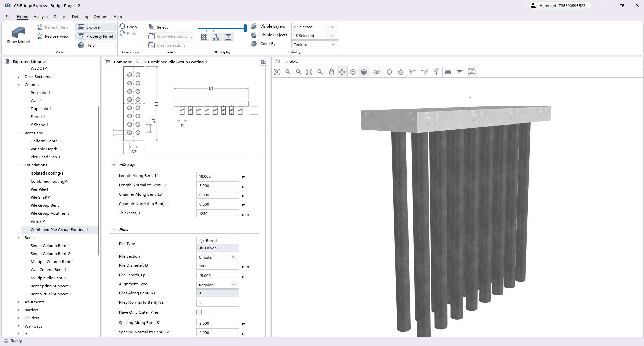The height and width of the screenshot is (346, 644).
Task: Click the 3D Display transparency slider
Action: point(222,28)
